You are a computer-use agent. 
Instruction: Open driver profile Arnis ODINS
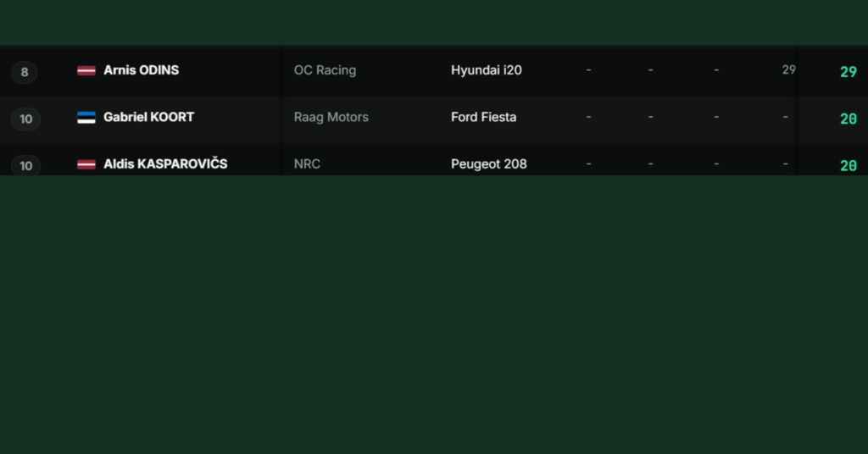(x=142, y=70)
